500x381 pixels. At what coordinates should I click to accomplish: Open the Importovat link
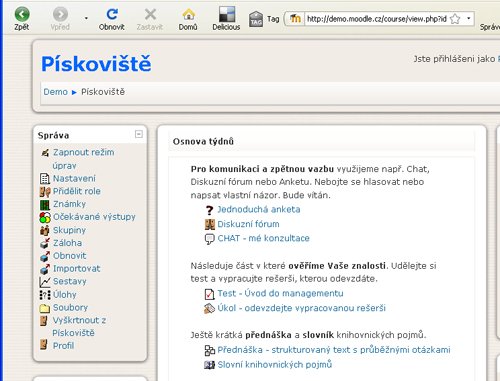77,268
